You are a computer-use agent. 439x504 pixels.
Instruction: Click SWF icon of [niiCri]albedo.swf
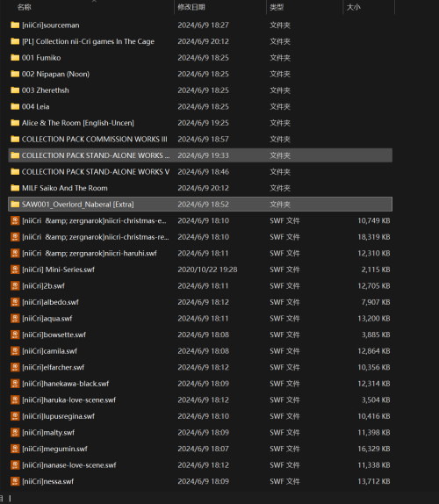(15, 302)
